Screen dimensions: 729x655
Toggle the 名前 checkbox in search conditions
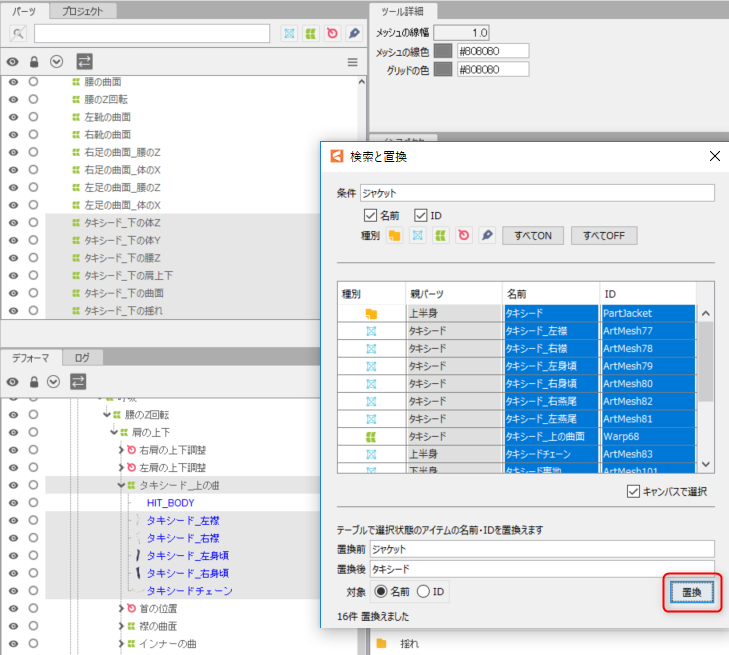(x=370, y=215)
